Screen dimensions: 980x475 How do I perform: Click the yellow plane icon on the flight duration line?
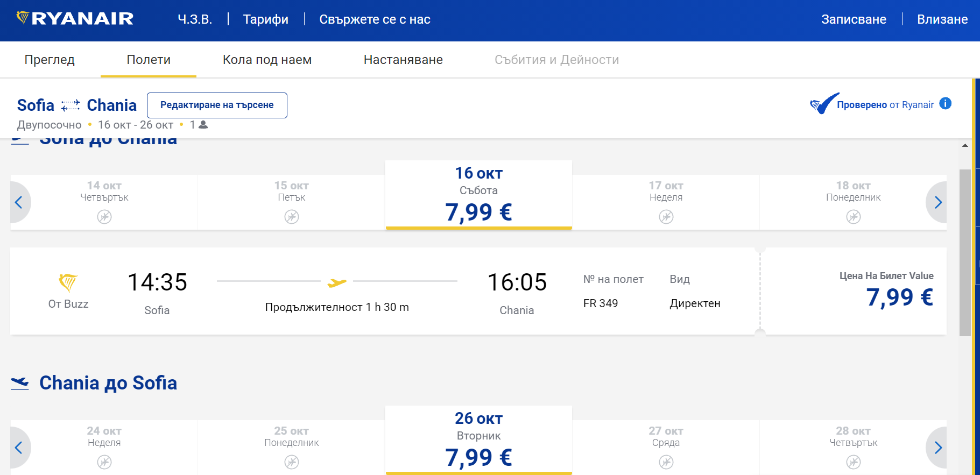(x=337, y=282)
